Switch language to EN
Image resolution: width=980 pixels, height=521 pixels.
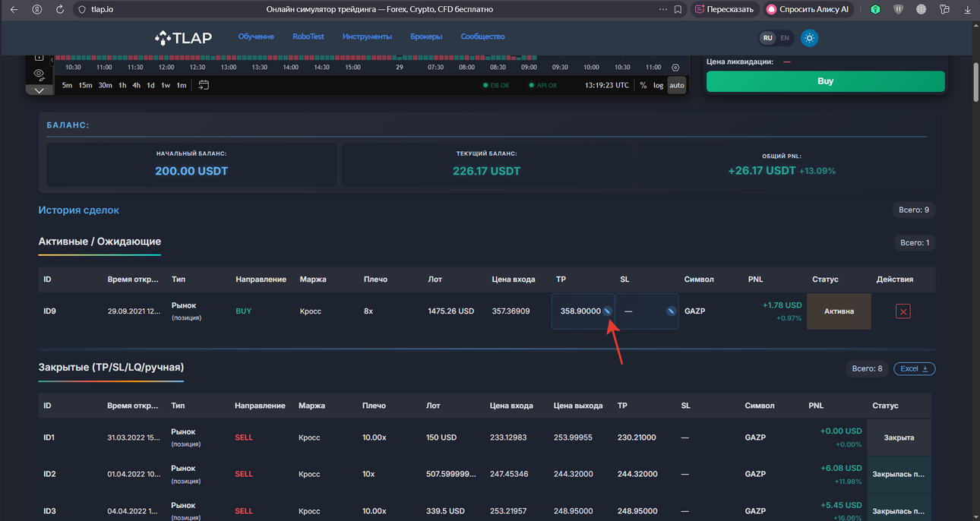pos(785,38)
